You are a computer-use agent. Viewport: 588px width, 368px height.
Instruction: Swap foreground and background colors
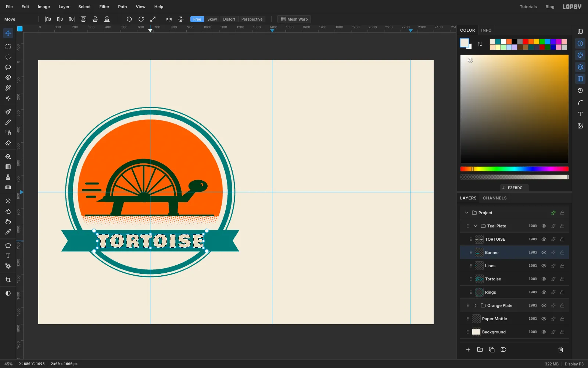click(480, 44)
